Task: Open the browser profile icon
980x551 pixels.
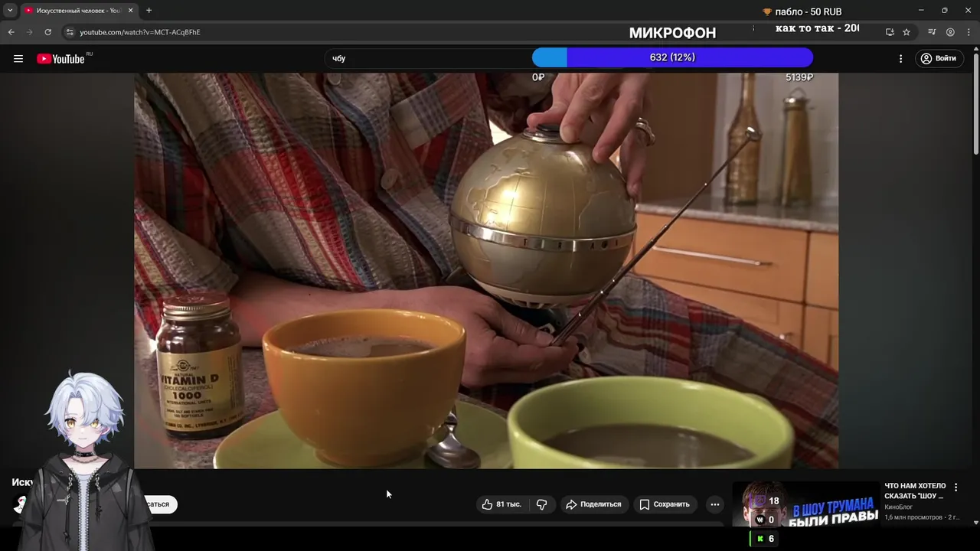Action: [950, 32]
